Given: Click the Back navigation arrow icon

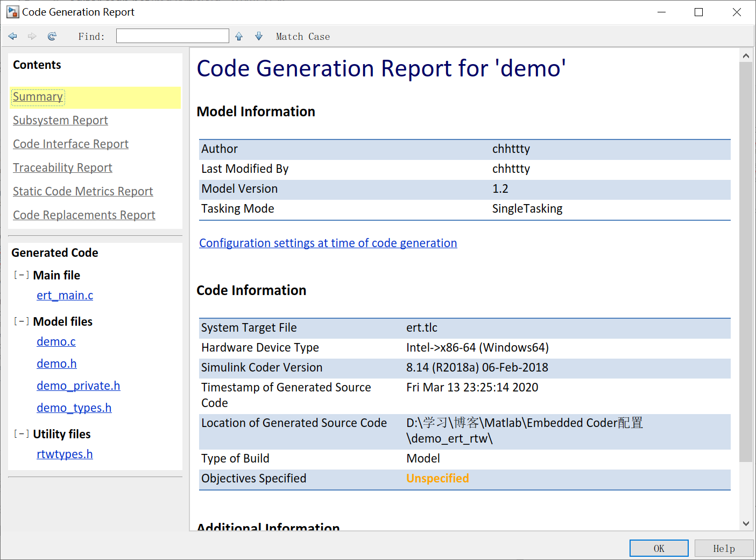Looking at the screenshot, I should click(13, 36).
